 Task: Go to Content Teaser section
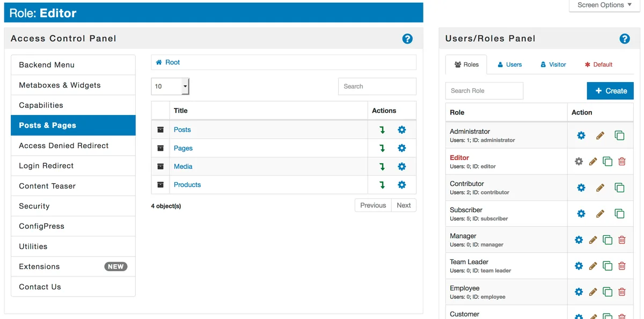pyautogui.click(x=73, y=186)
